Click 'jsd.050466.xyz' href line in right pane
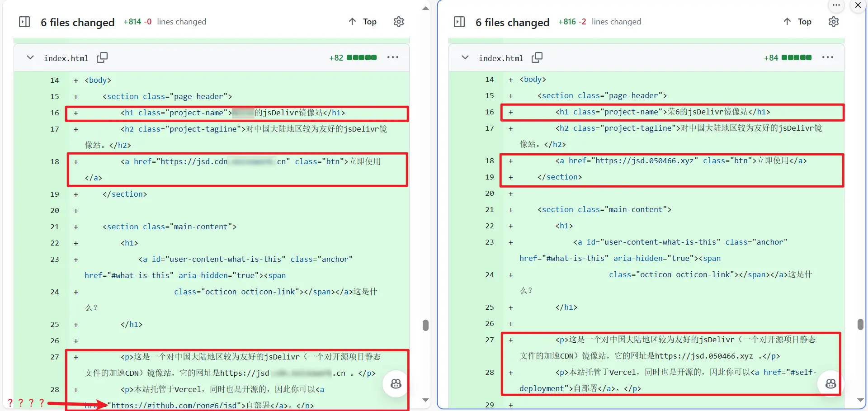Image resolution: width=868 pixels, height=411 pixels. (681, 161)
